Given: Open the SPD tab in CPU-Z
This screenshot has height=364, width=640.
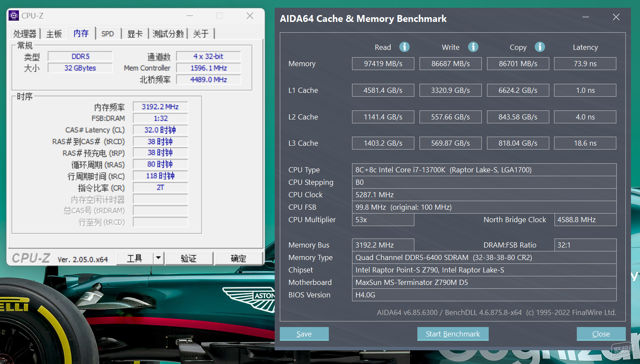Looking at the screenshot, I should (x=108, y=34).
